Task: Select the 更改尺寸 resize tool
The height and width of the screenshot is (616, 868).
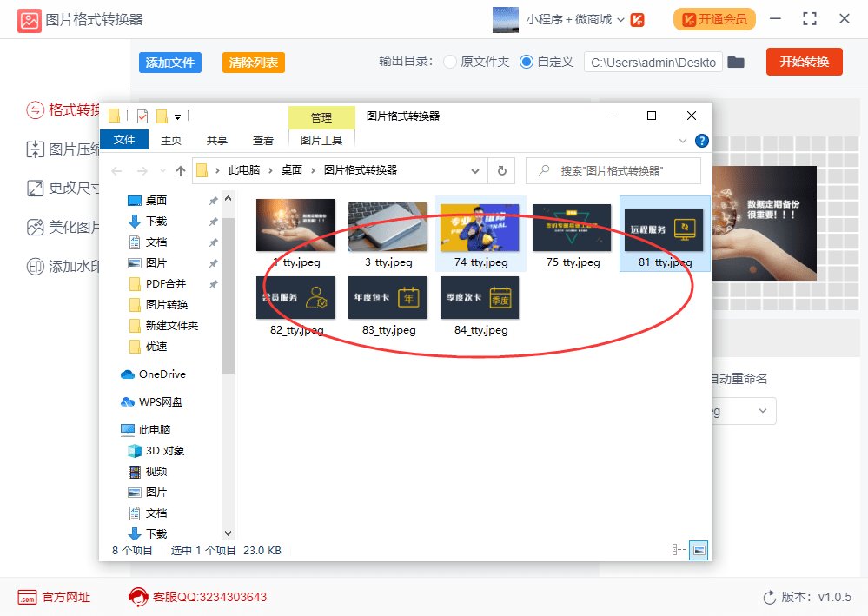Action: pyautogui.click(x=52, y=186)
